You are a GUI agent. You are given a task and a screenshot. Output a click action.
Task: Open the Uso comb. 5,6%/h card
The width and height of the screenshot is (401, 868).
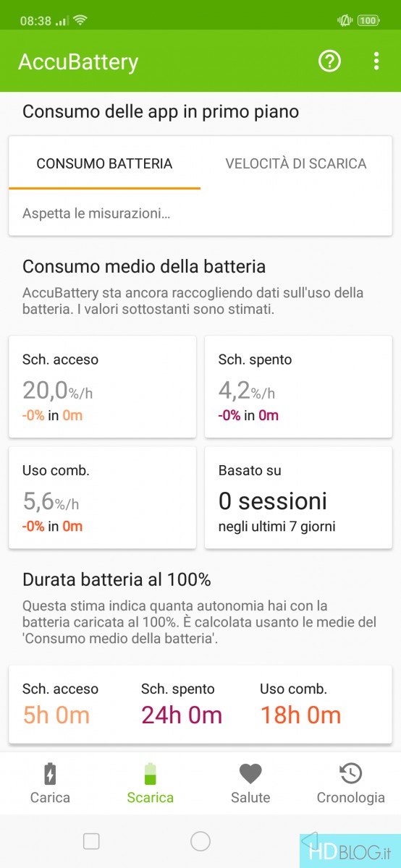pos(102,498)
